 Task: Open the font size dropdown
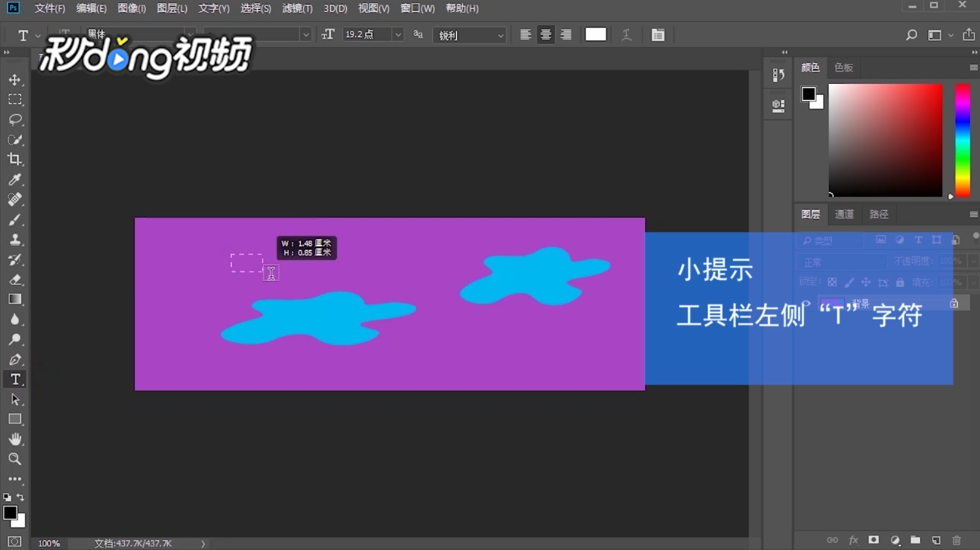pos(398,35)
